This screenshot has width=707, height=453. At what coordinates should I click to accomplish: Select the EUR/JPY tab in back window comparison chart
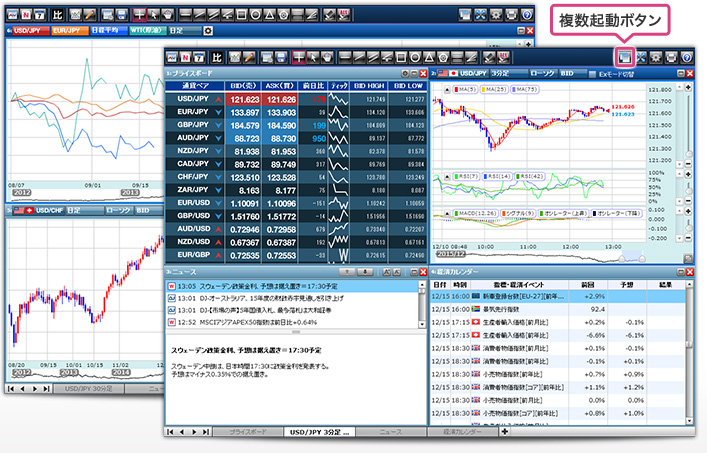[x=69, y=31]
